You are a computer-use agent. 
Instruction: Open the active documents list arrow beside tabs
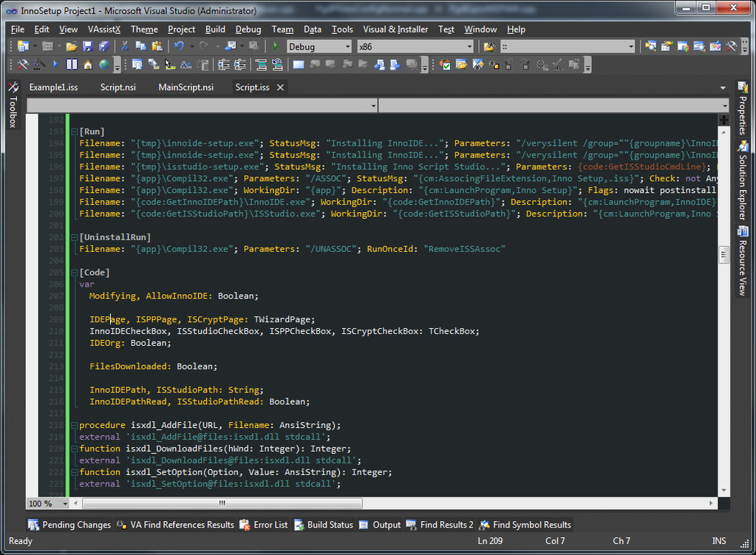(x=723, y=88)
